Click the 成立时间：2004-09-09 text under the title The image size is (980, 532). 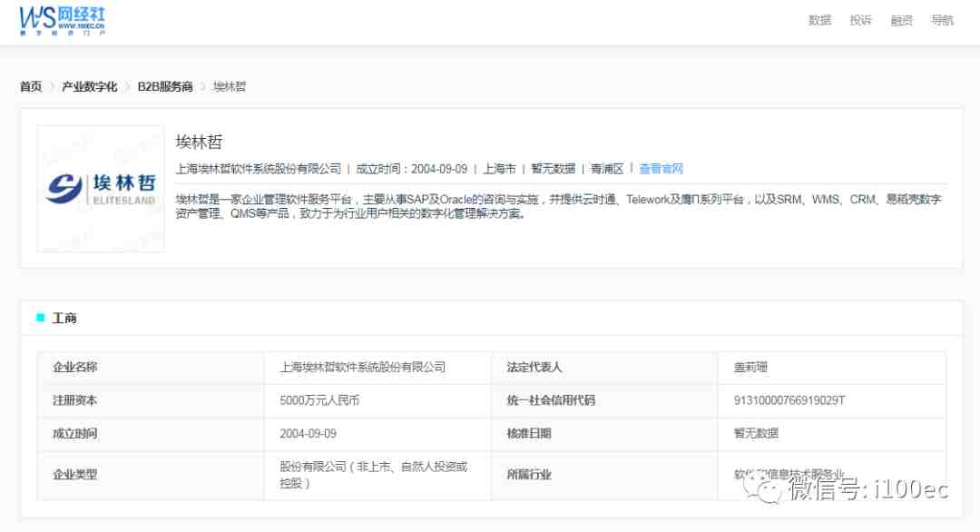click(x=411, y=169)
